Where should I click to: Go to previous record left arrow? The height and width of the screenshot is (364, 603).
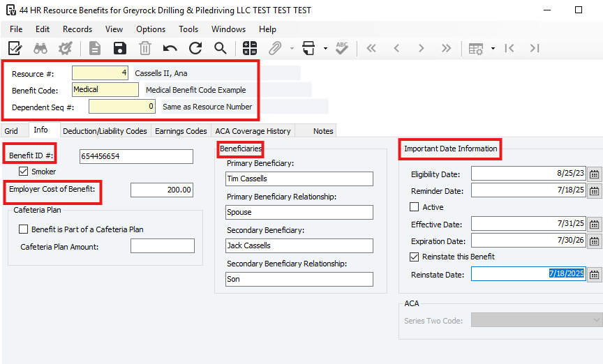point(396,48)
